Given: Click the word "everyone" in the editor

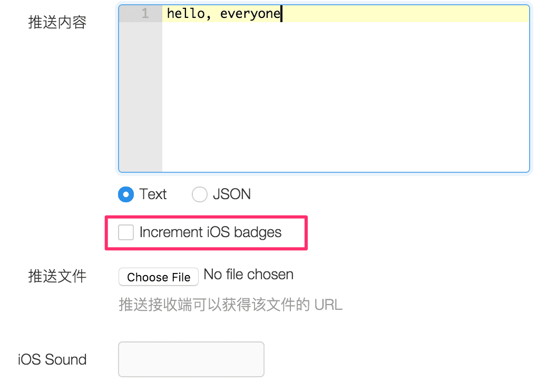Looking at the screenshot, I should click(250, 14).
